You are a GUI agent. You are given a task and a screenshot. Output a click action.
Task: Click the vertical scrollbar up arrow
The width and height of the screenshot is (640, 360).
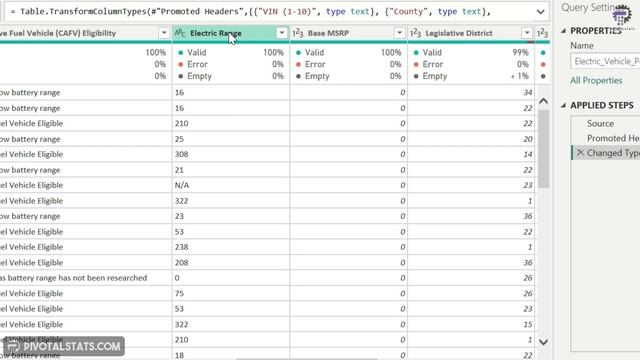[543, 101]
